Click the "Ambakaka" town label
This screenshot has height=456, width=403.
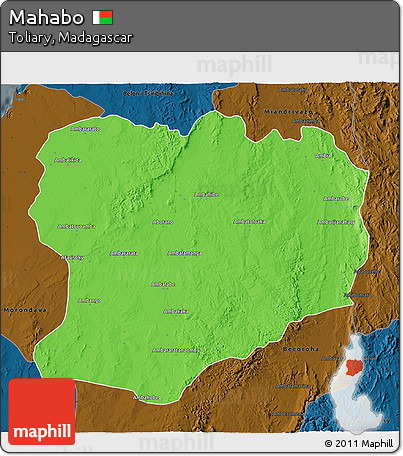click(176, 312)
